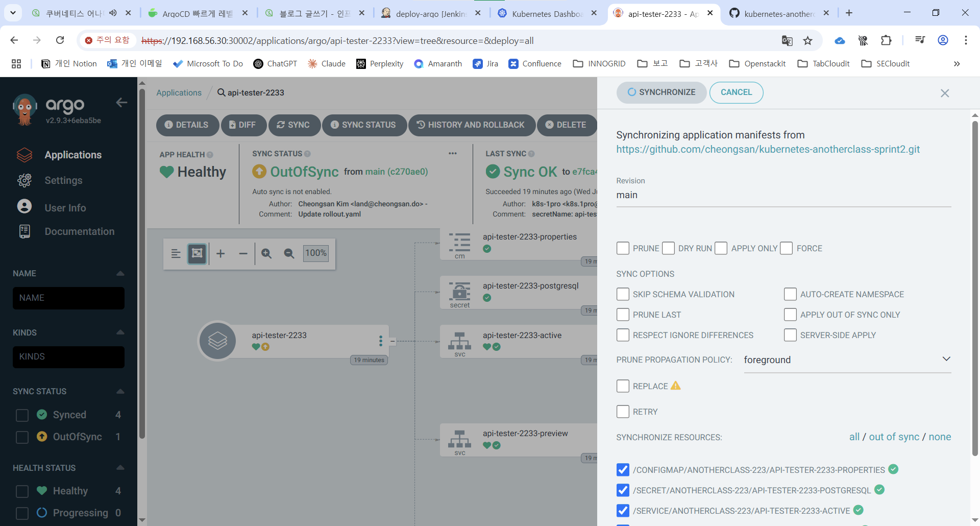This screenshot has width=980, height=526.
Task: Select the configmap icon of api-tester-2233-properties
Action: click(459, 244)
